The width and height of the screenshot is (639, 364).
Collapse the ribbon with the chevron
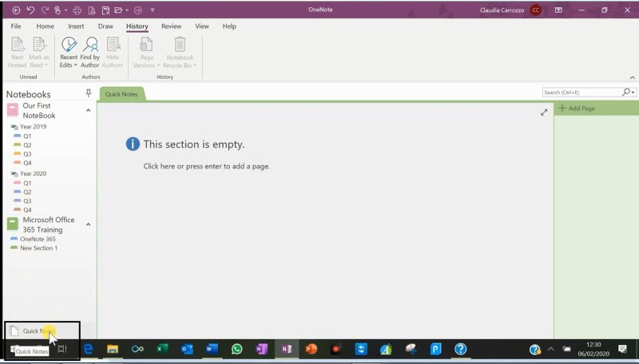point(632,77)
